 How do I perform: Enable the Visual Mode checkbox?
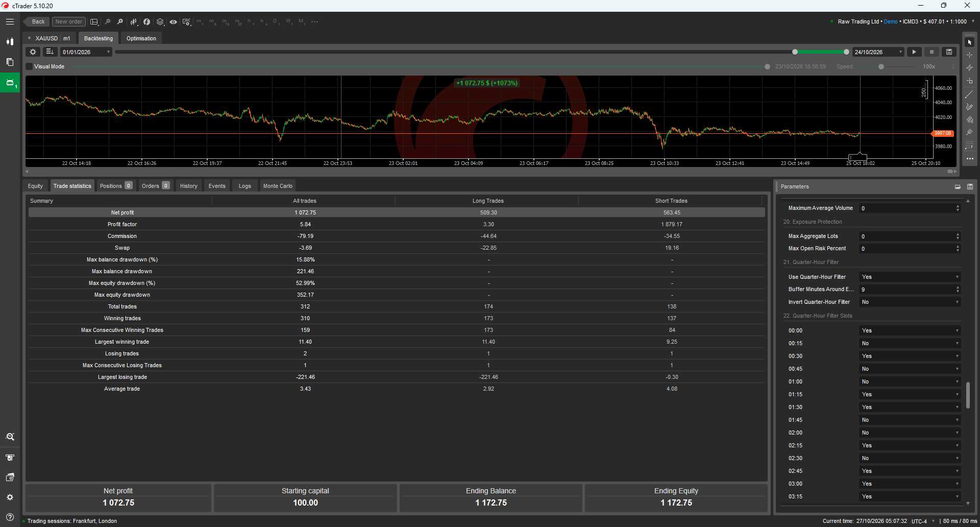click(x=30, y=66)
